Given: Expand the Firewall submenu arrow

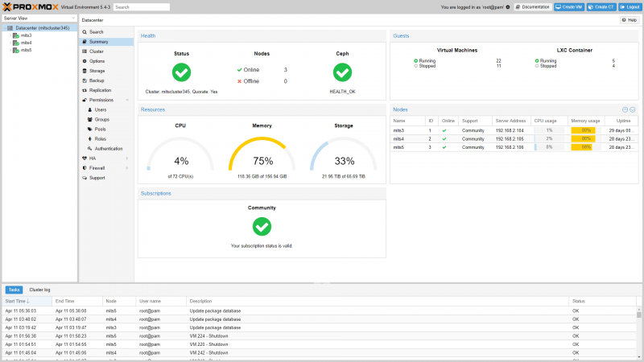Looking at the screenshot, I should (127, 168).
